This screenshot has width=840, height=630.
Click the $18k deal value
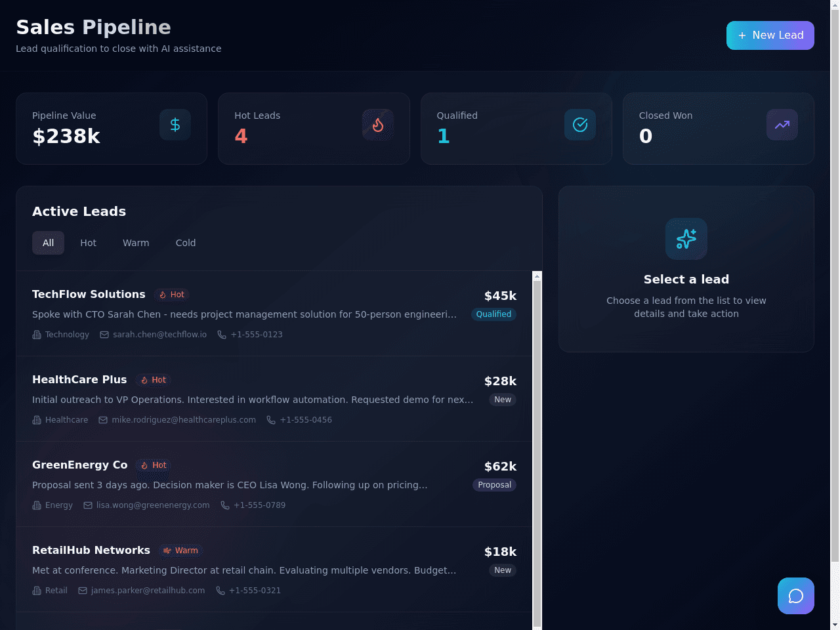pos(500,552)
